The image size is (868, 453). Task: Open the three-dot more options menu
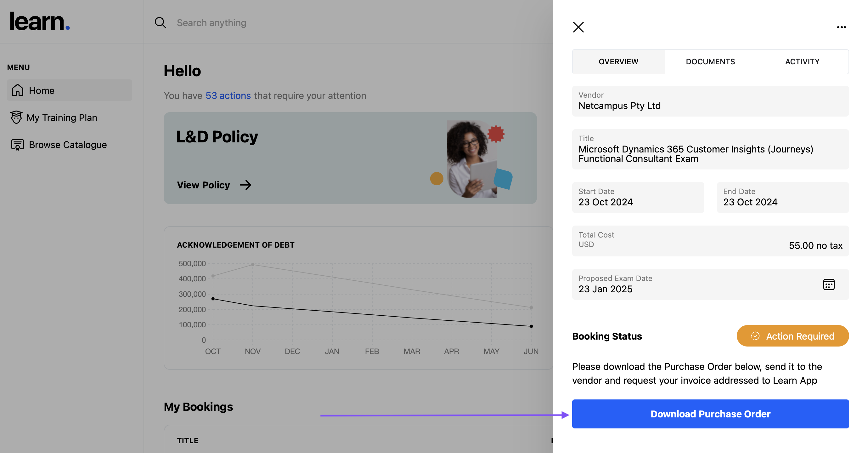click(841, 27)
